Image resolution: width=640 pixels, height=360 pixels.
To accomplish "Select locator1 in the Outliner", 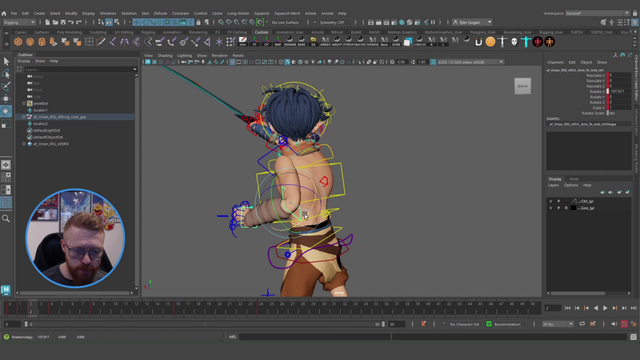I will [40, 110].
